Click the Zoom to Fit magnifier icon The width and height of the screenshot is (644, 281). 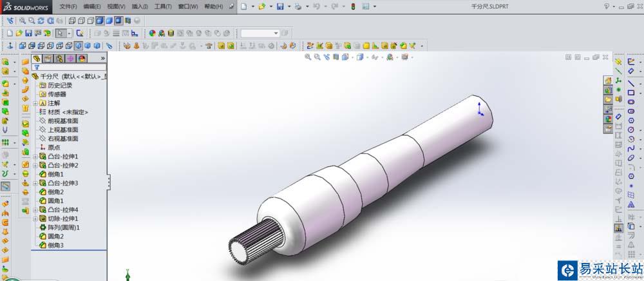click(x=23, y=21)
